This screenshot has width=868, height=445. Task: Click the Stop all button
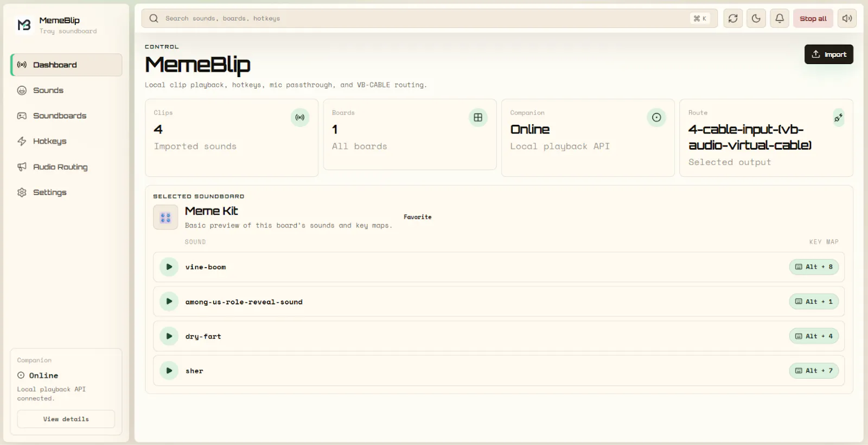(x=813, y=18)
